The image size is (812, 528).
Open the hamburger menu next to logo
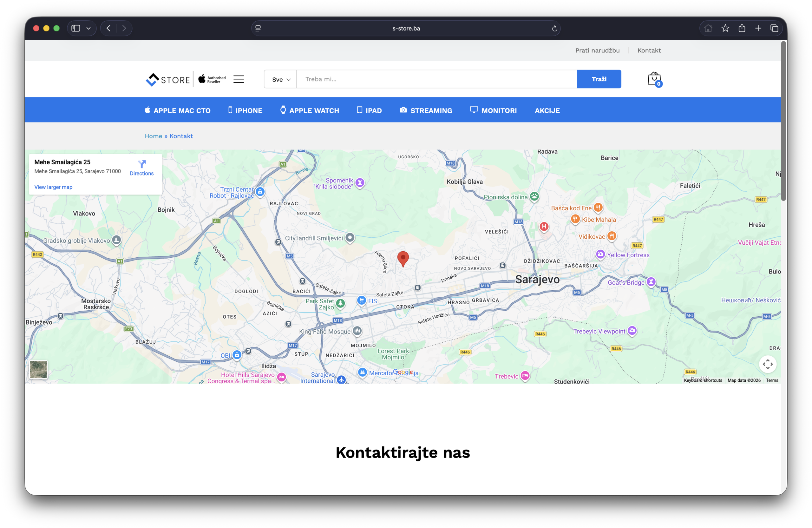239,79
